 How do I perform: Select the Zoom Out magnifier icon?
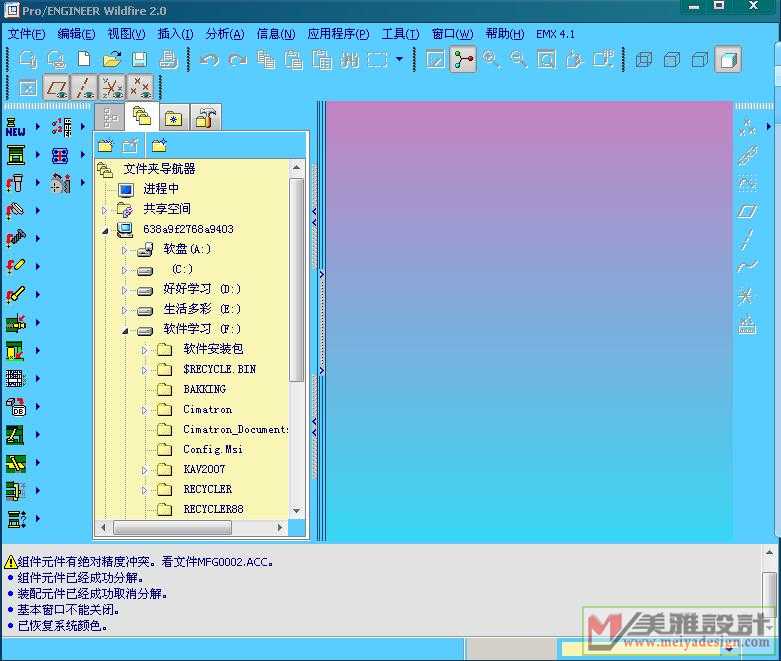[x=519, y=60]
